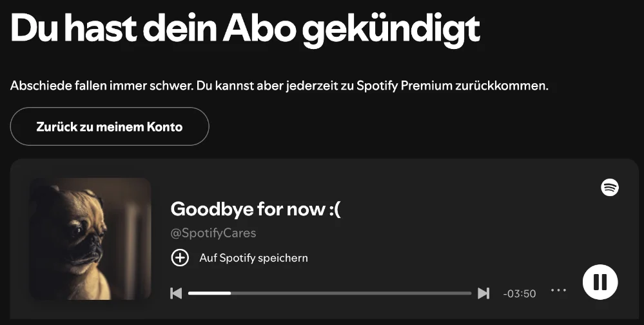Pause the Goodbye for now playlist
Image resolution: width=644 pixels, height=325 pixels.
point(600,282)
